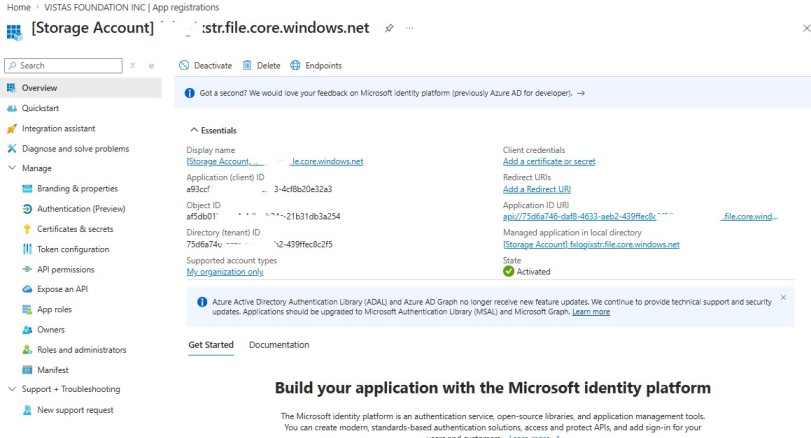Click the Integration assistant rocket icon

click(11, 129)
